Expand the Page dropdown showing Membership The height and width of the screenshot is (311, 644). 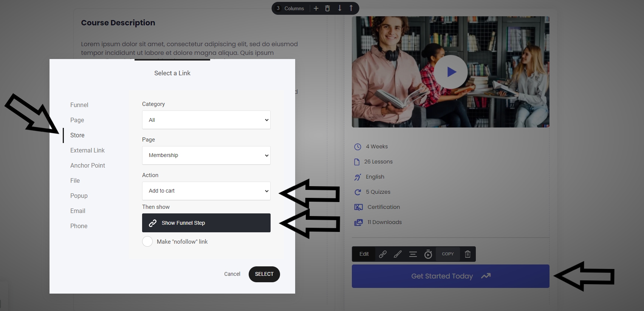206,155
